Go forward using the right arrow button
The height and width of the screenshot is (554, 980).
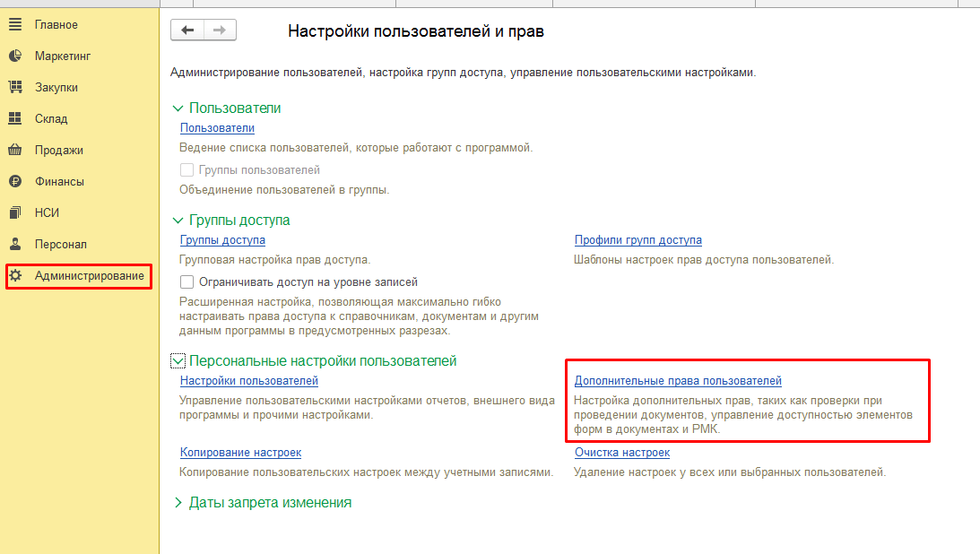coord(220,30)
